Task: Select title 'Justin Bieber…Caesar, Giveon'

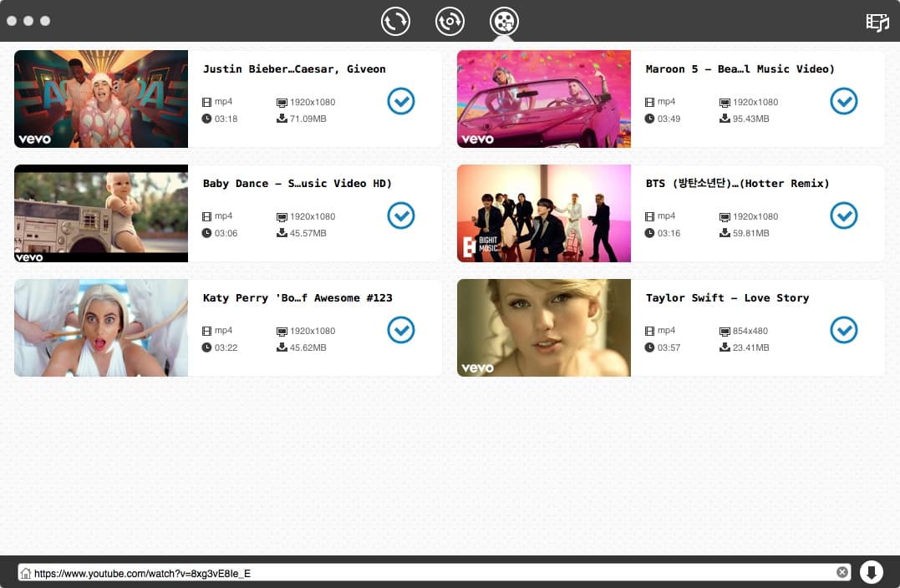Action: tap(294, 68)
